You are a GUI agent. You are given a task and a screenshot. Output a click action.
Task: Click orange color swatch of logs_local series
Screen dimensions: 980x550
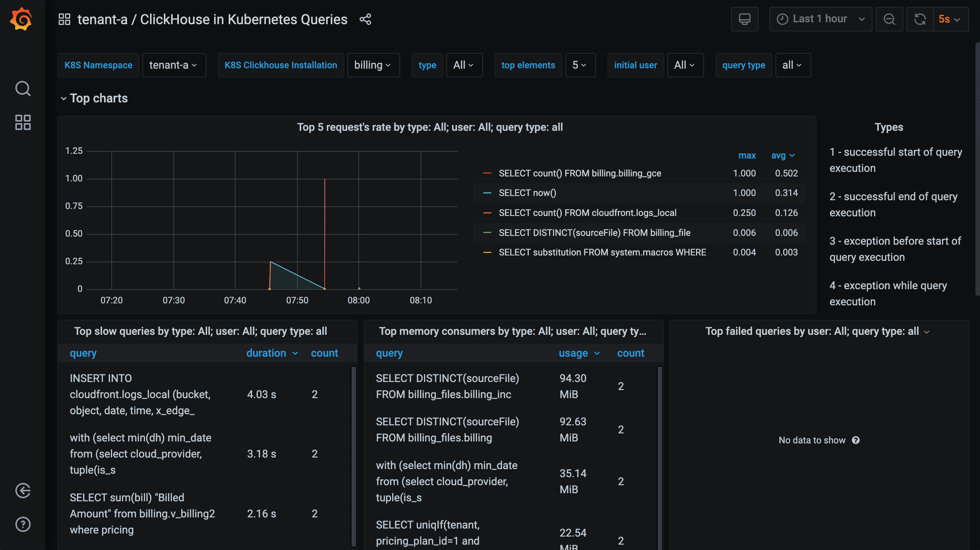coord(487,213)
